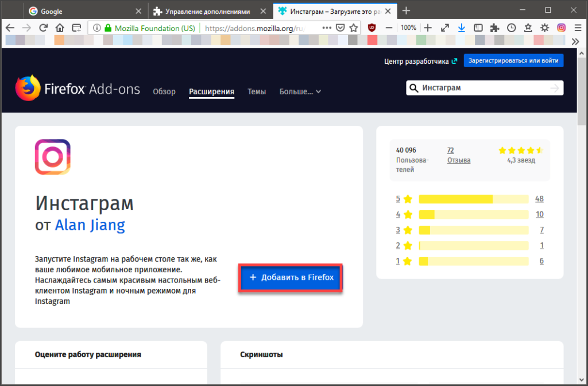The width and height of the screenshot is (588, 386).
Task: Open the Расширения navigation item
Action: pos(211,91)
